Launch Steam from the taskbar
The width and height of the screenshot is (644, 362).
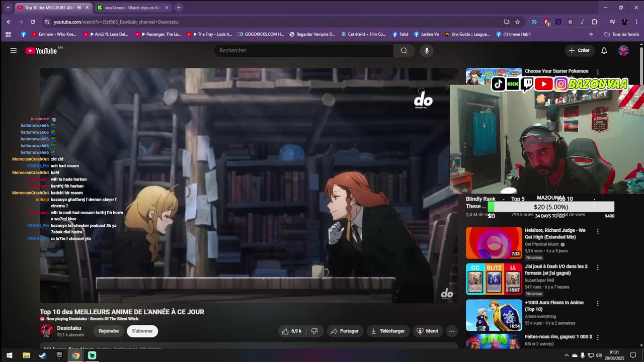coord(43,355)
